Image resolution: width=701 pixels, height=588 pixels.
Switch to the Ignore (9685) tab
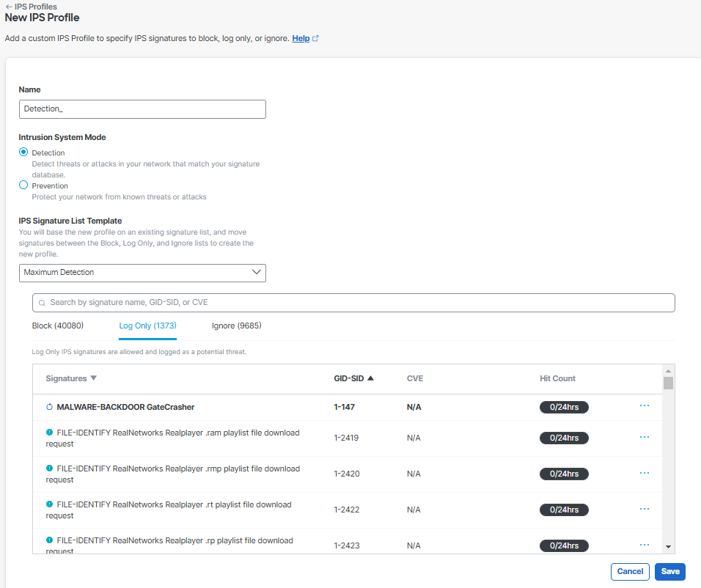click(x=237, y=326)
